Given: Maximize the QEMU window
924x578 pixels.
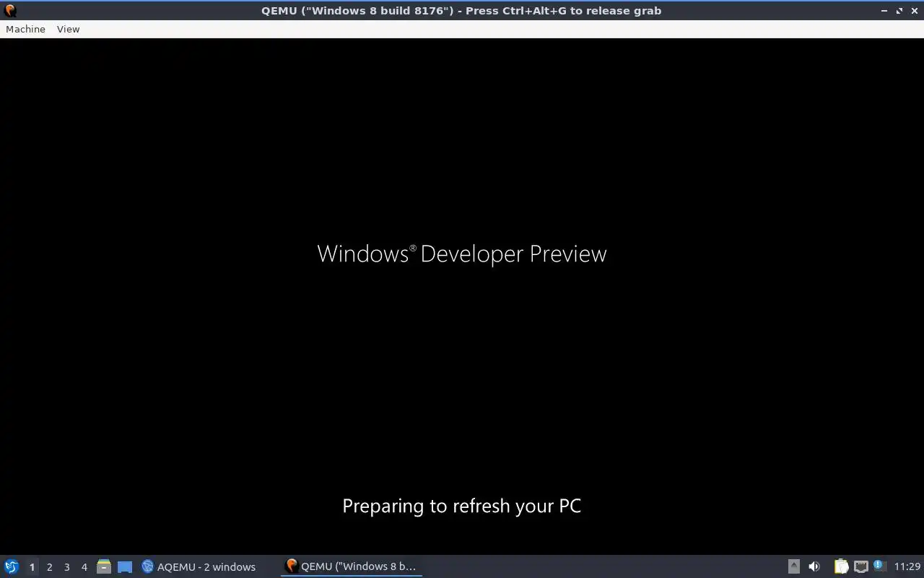Looking at the screenshot, I should [899, 11].
